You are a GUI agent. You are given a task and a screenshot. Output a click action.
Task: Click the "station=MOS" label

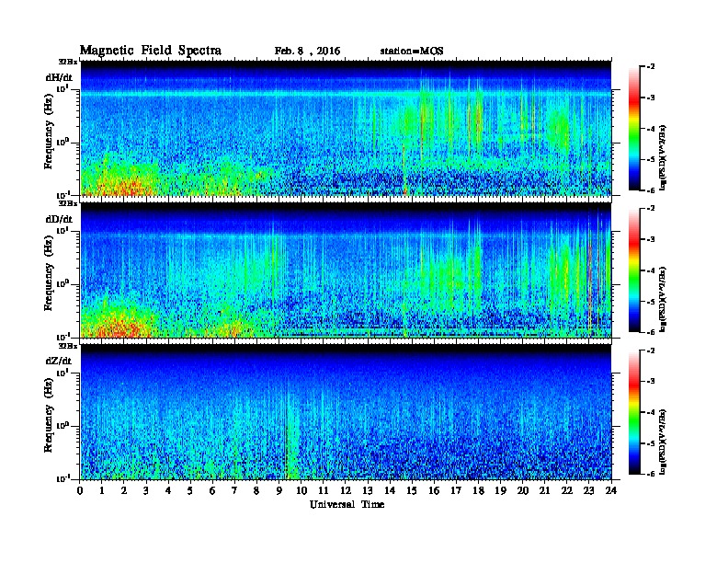(412, 52)
